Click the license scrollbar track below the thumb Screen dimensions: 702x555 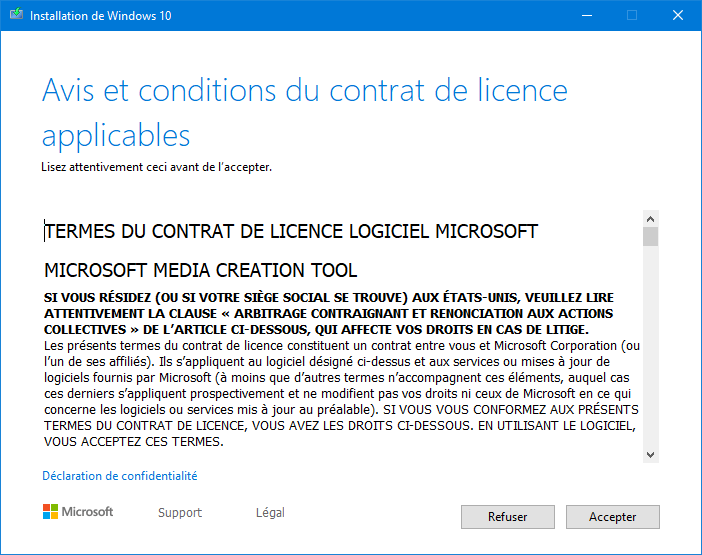(651, 347)
